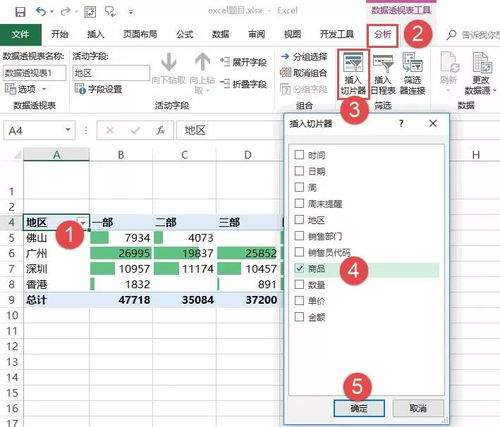Open the quick access toolbar customize arrow

131,12
